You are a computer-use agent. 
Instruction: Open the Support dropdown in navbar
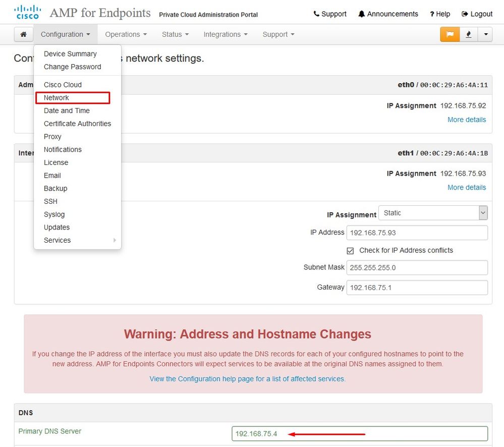coord(278,34)
